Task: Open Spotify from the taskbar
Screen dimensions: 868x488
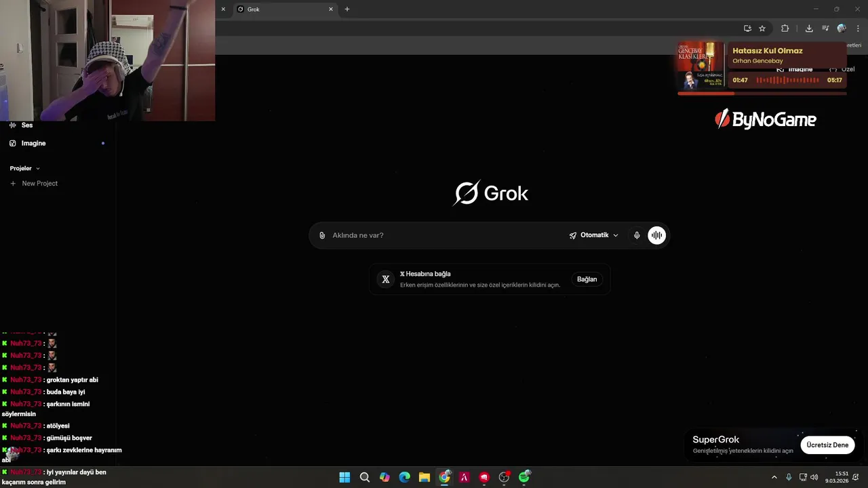Action: [524, 477]
